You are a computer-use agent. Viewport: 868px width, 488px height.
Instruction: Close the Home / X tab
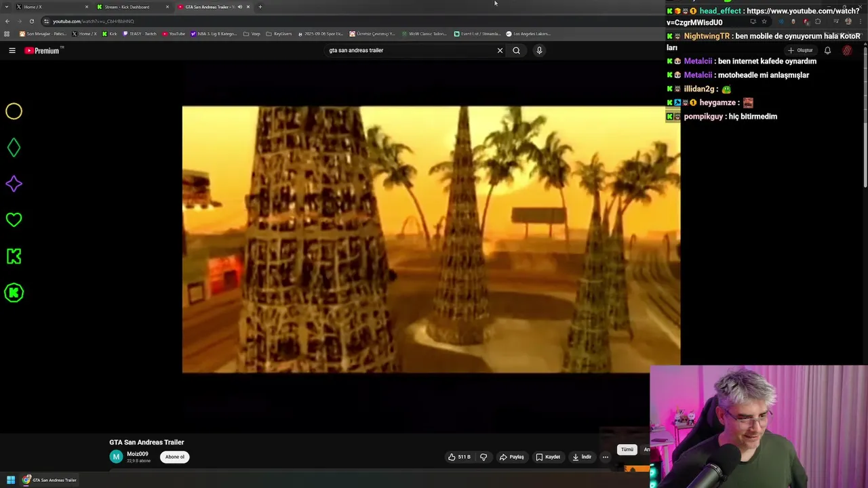click(x=86, y=7)
